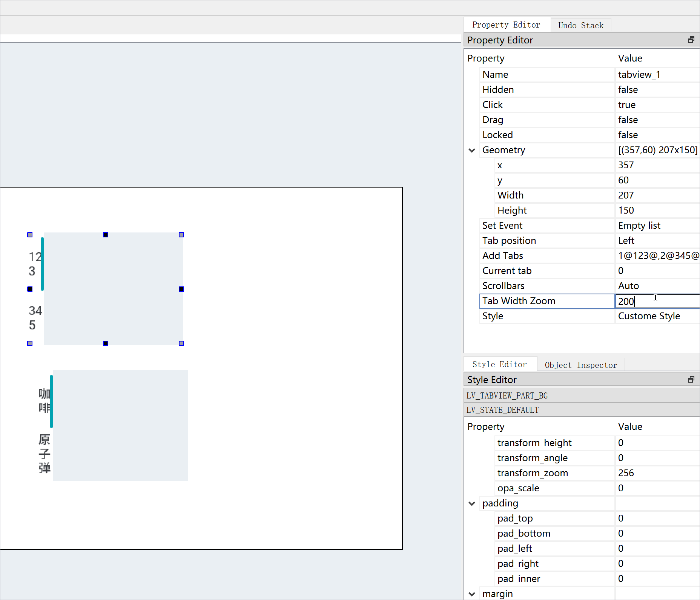Select the Style Editor tab
Image resolution: width=700 pixels, height=600 pixels.
pos(500,365)
